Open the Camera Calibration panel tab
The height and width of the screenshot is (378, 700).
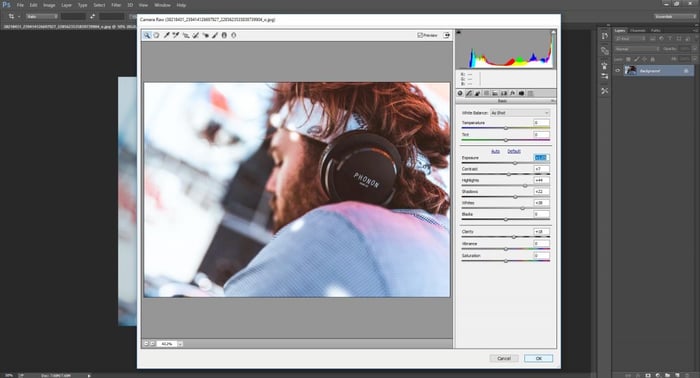point(521,93)
